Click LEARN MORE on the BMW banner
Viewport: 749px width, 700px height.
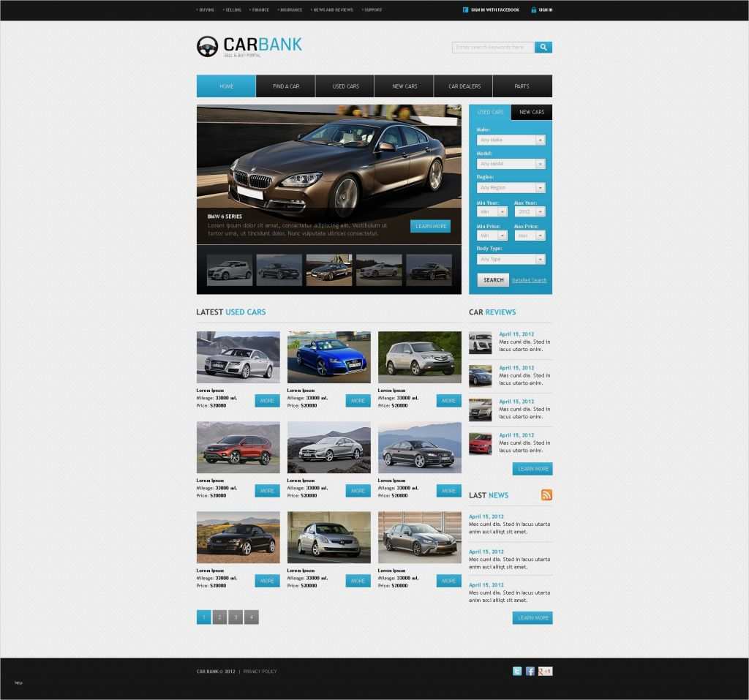tap(430, 226)
